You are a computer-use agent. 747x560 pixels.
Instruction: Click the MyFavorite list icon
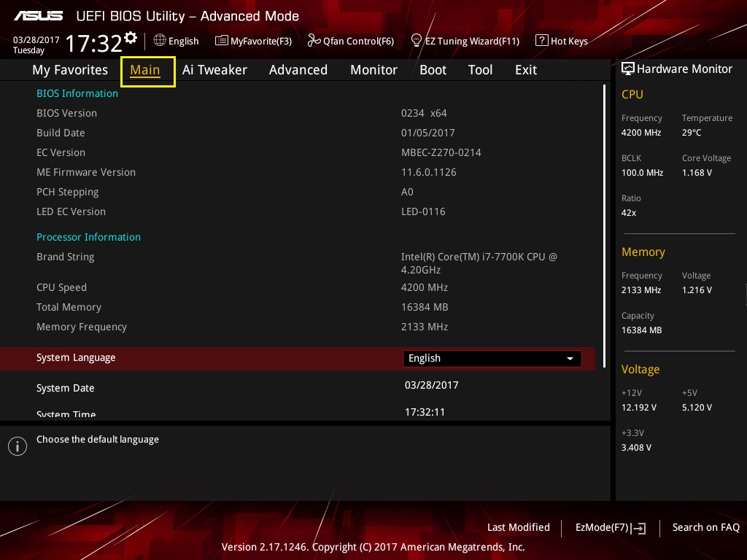222,41
